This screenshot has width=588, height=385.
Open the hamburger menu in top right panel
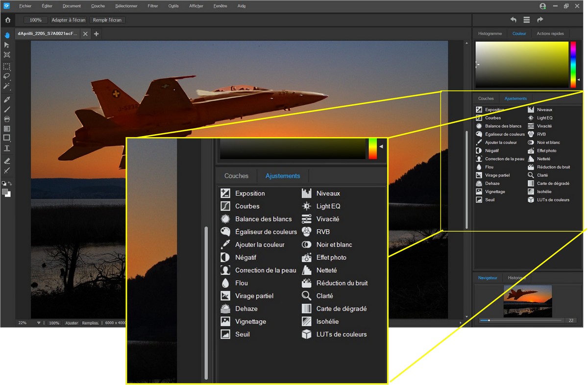526,20
